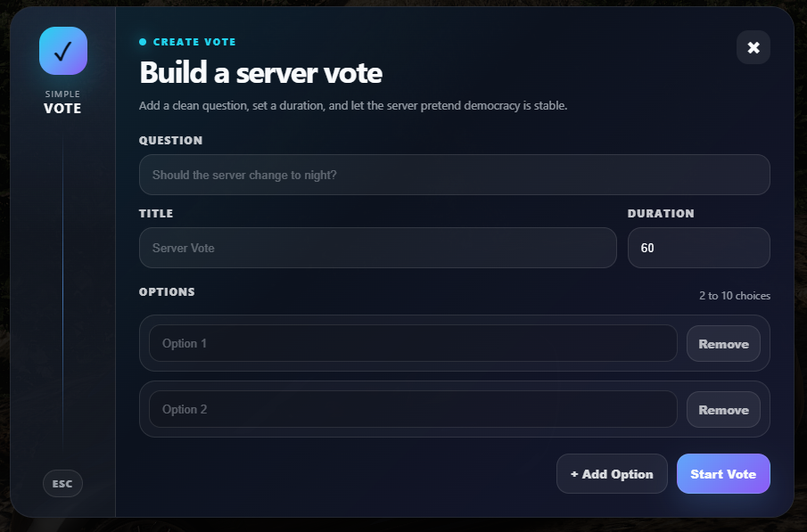807x532 pixels.
Task: Click the 'SIMPLE VOTE' sidebar title
Action: click(x=62, y=102)
